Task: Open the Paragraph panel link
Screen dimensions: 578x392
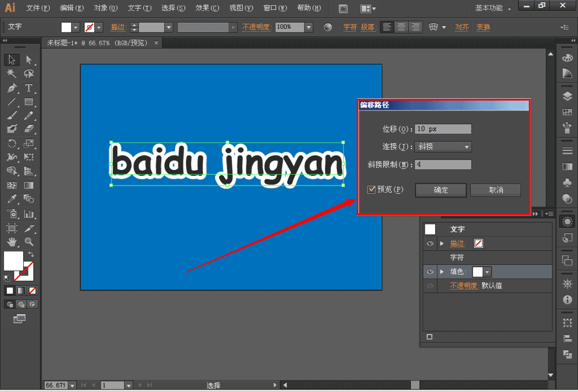Action: (x=368, y=27)
